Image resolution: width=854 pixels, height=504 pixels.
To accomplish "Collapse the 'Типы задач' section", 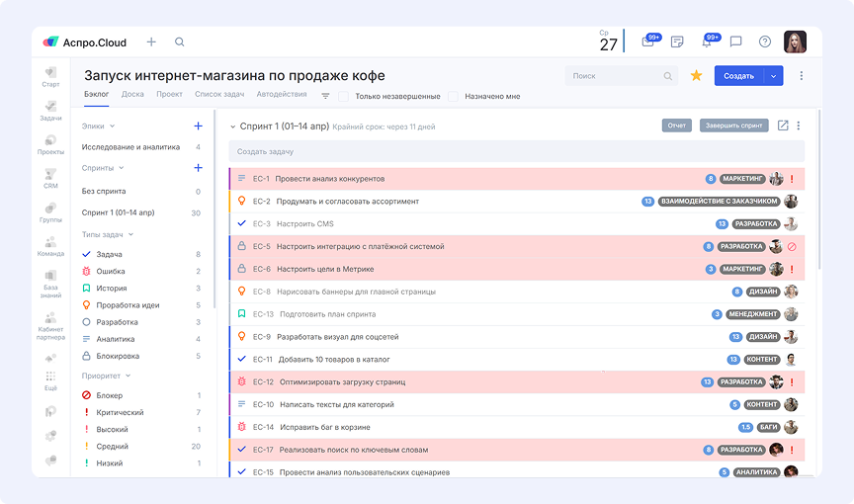I will (130, 234).
